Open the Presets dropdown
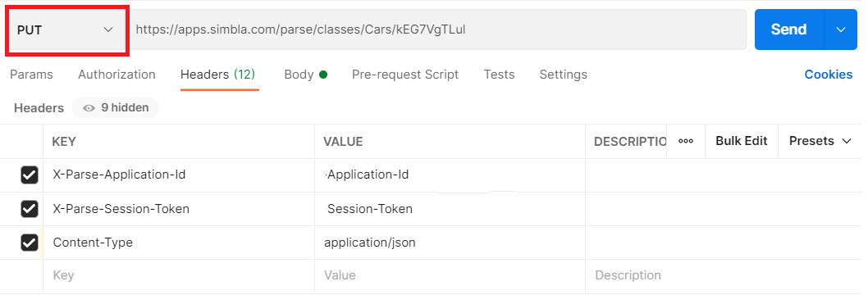The image size is (868, 304). click(x=820, y=141)
